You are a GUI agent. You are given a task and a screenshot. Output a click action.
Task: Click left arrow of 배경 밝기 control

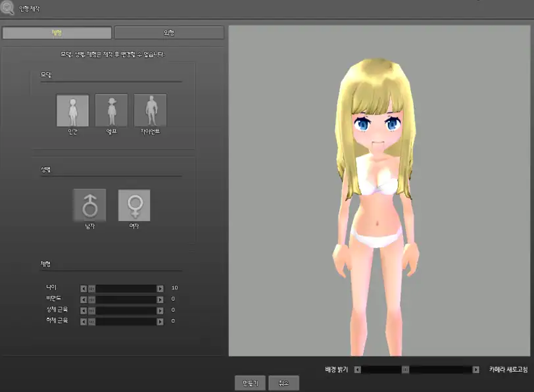pyautogui.click(x=357, y=370)
